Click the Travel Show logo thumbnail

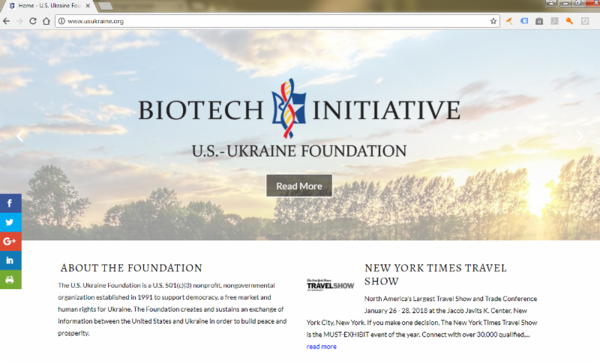coord(330,285)
